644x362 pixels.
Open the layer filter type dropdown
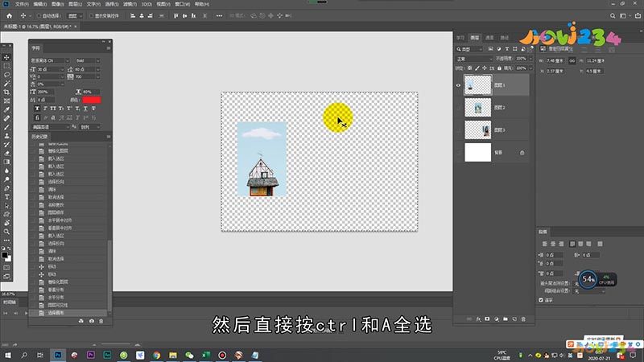click(x=470, y=49)
